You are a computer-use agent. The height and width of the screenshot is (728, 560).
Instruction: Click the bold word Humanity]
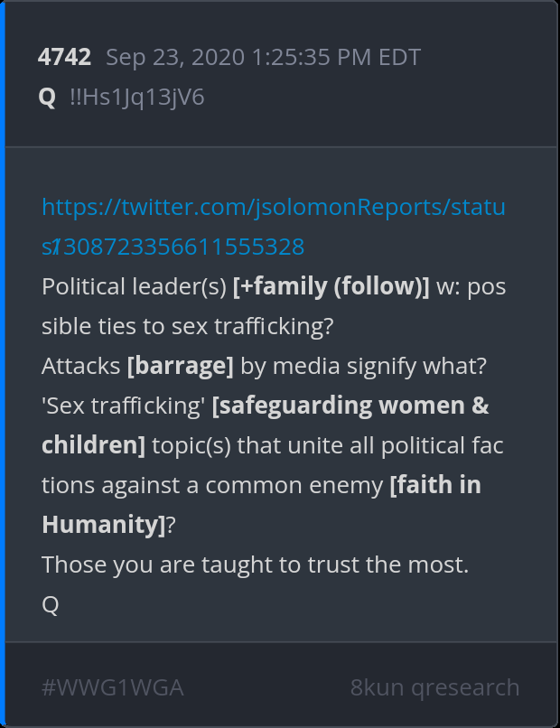(x=103, y=525)
